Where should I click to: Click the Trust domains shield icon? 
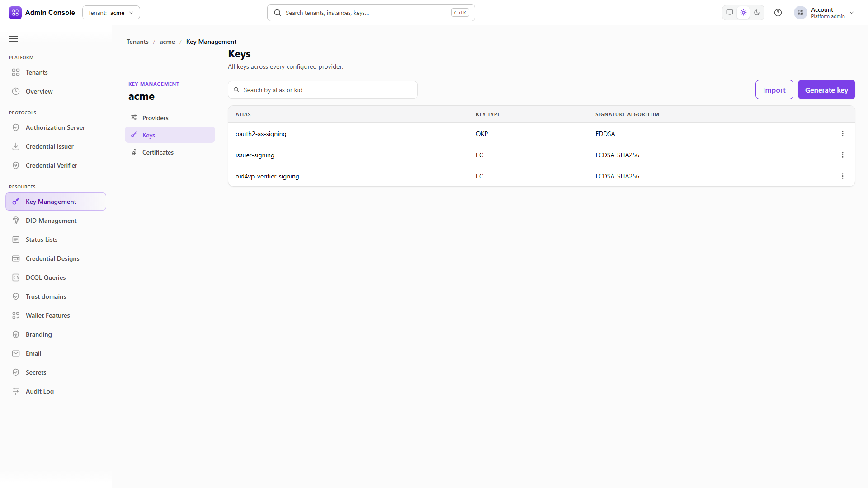pyautogui.click(x=16, y=296)
